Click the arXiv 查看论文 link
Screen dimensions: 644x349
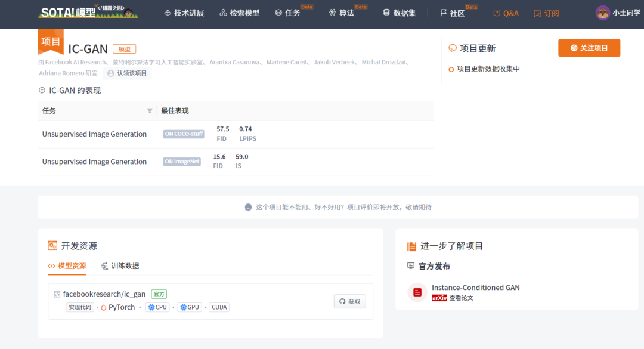[453, 298]
